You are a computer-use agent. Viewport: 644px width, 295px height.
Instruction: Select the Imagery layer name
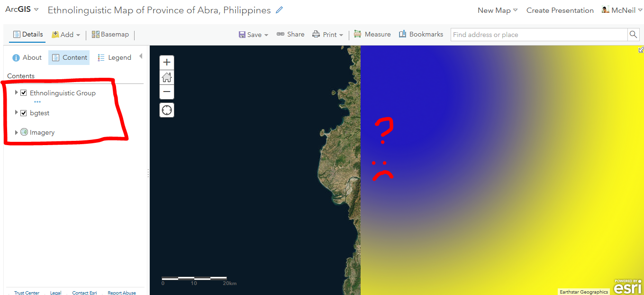click(x=42, y=132)
